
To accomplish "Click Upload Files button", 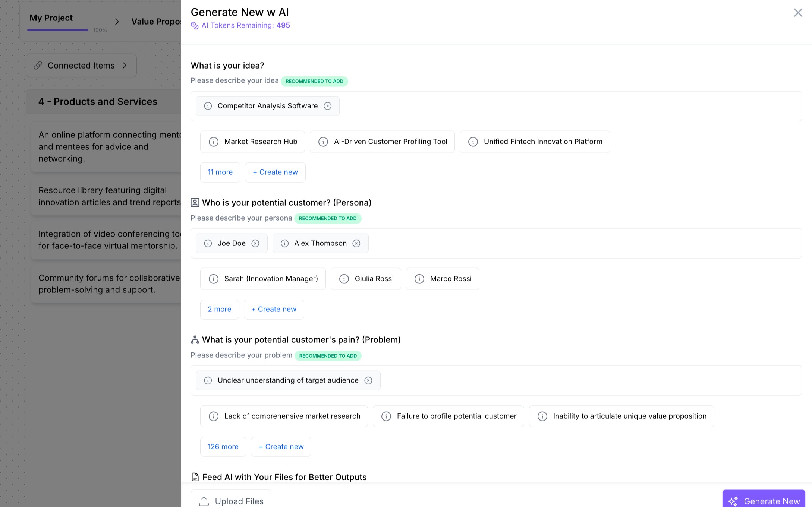I will [x=231, y=501].
